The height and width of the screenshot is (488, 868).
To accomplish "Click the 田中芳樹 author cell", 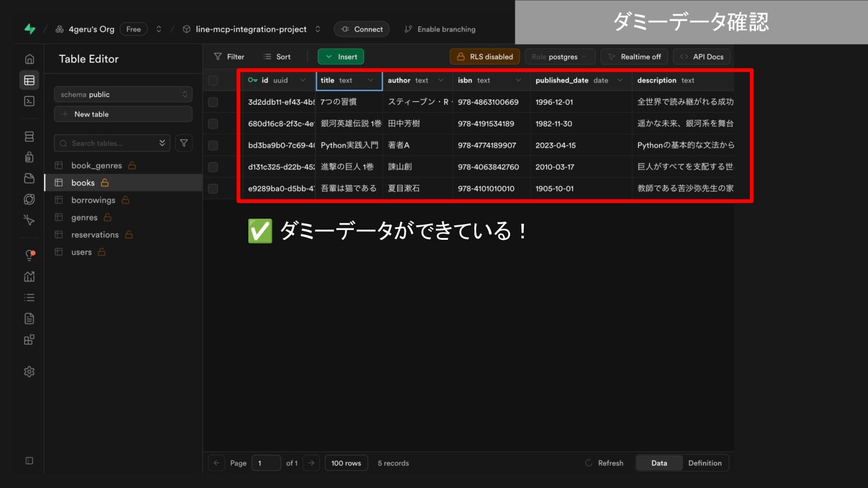I will [x=418, y=124].
